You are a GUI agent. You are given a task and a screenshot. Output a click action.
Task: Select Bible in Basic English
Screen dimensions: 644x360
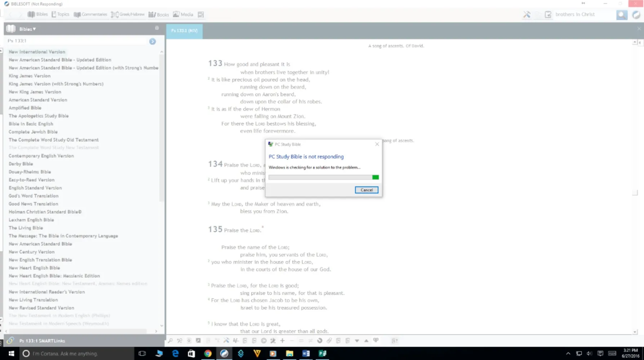tap(31, 124)
